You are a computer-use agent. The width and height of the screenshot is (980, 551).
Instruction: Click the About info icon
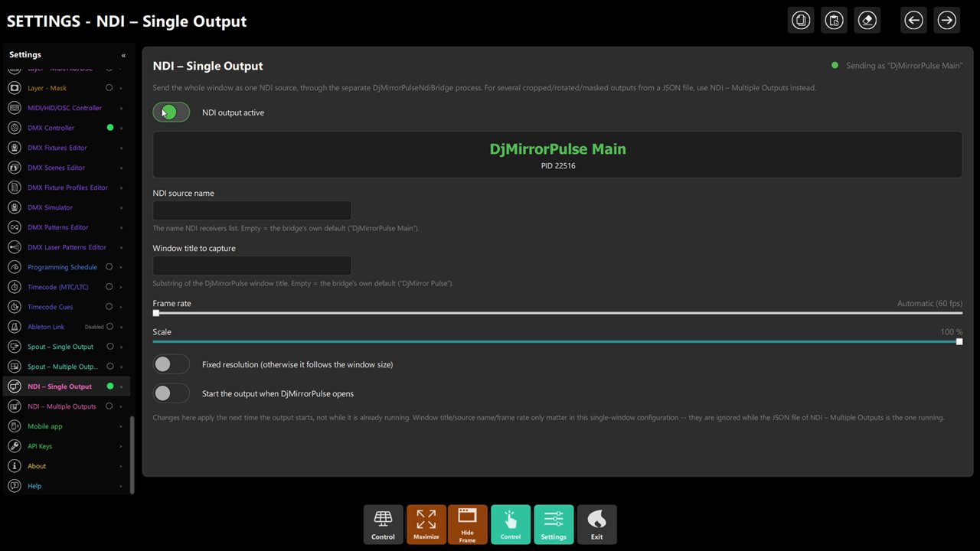14,466
